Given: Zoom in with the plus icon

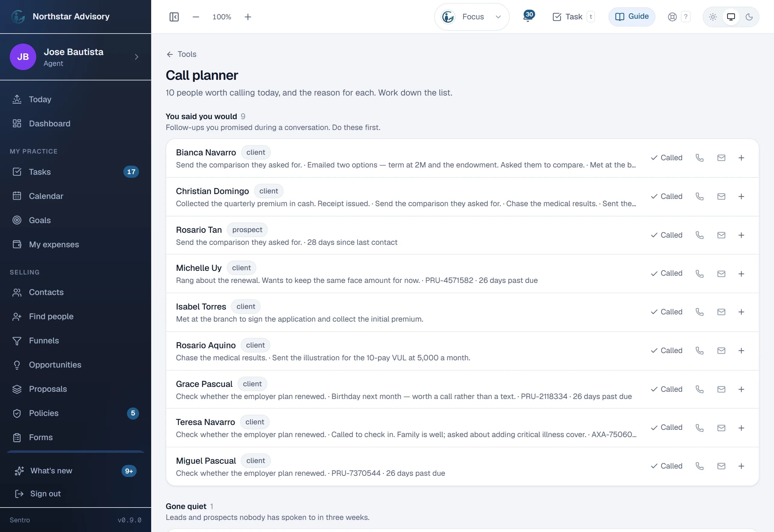Looking at the screenshot, I should [x=248, y=17].
